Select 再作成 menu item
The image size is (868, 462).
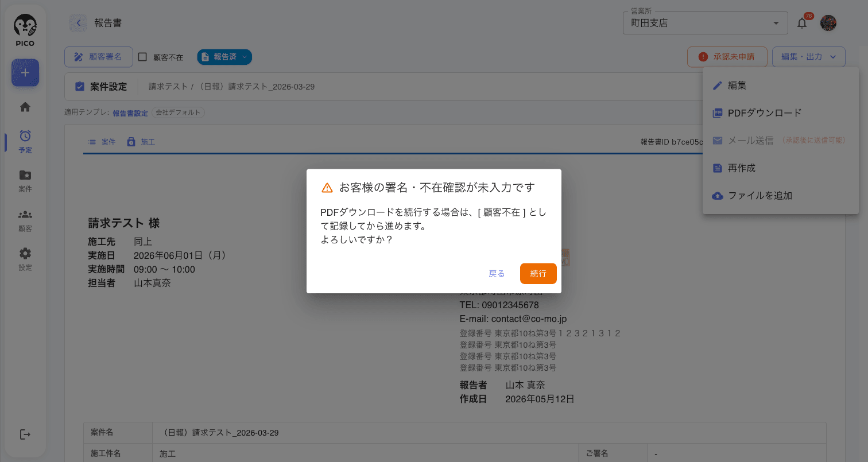[781, 168]
